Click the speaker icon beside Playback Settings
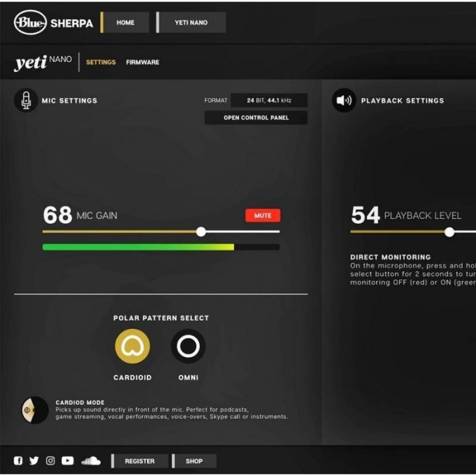 (x=343, y=101)
